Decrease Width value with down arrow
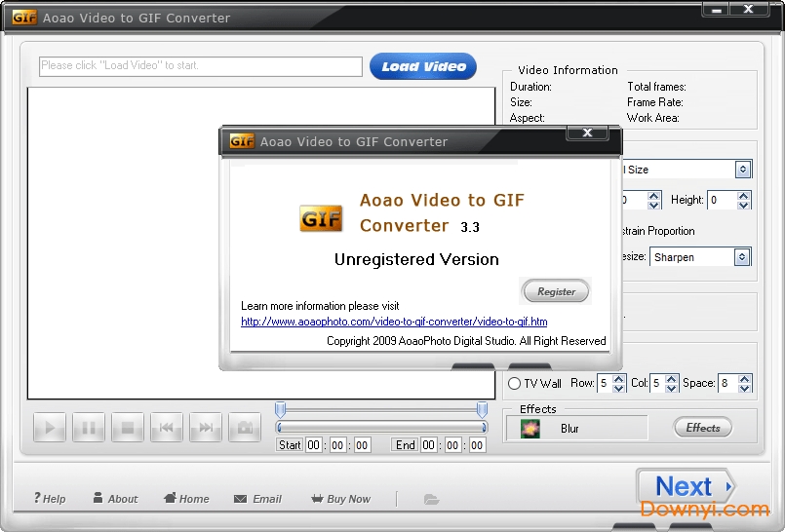785x532 pixels. pyautogui.click(x=653, y=205)
